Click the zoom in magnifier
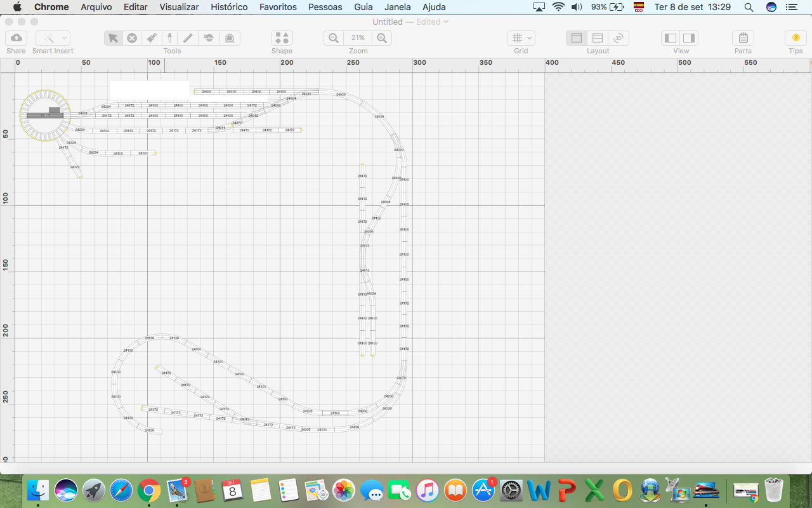This screenshot has height=508, width=812. click(x=382, y=38)
